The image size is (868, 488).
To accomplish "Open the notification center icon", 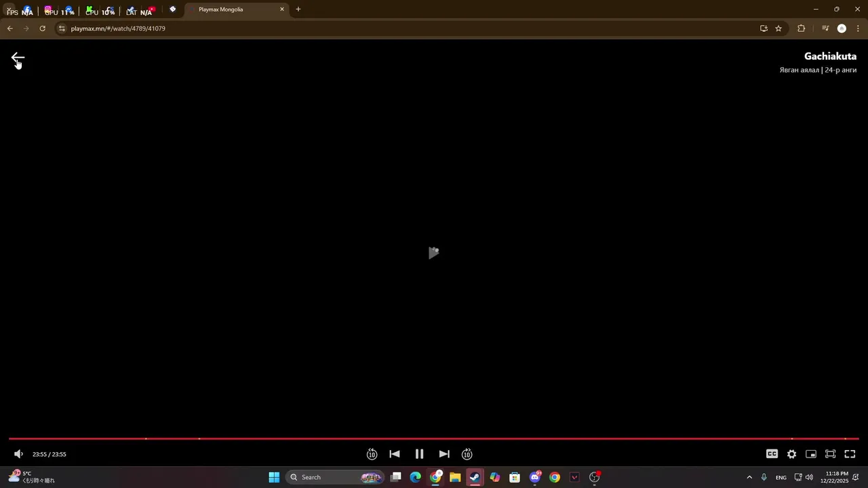I will coord(856,477).
